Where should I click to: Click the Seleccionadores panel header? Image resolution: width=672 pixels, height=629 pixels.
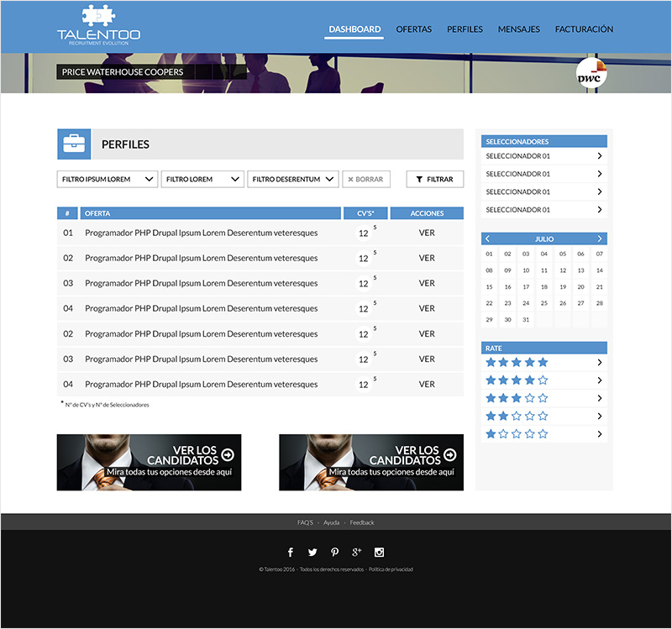point(543,141)
